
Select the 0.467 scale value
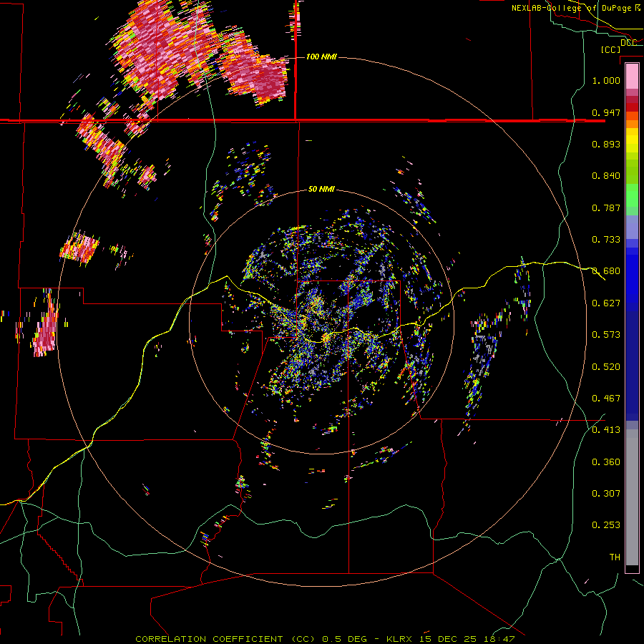[606, 399]
